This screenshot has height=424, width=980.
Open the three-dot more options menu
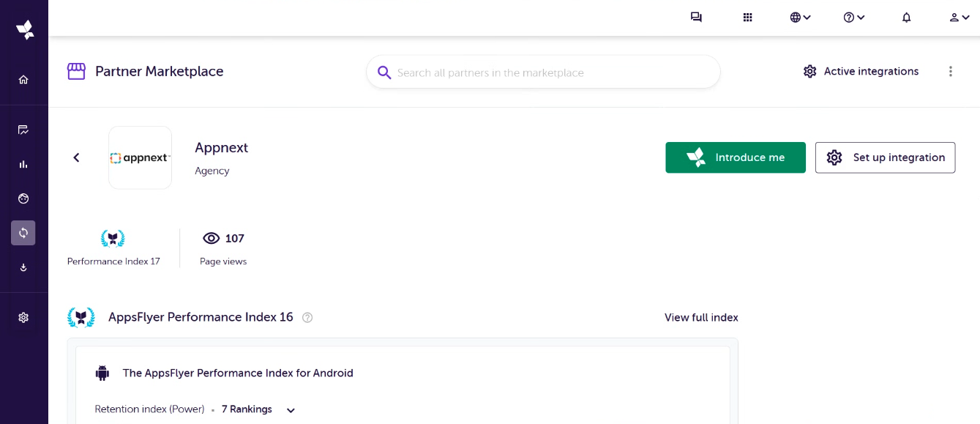(x=951, y=71)
